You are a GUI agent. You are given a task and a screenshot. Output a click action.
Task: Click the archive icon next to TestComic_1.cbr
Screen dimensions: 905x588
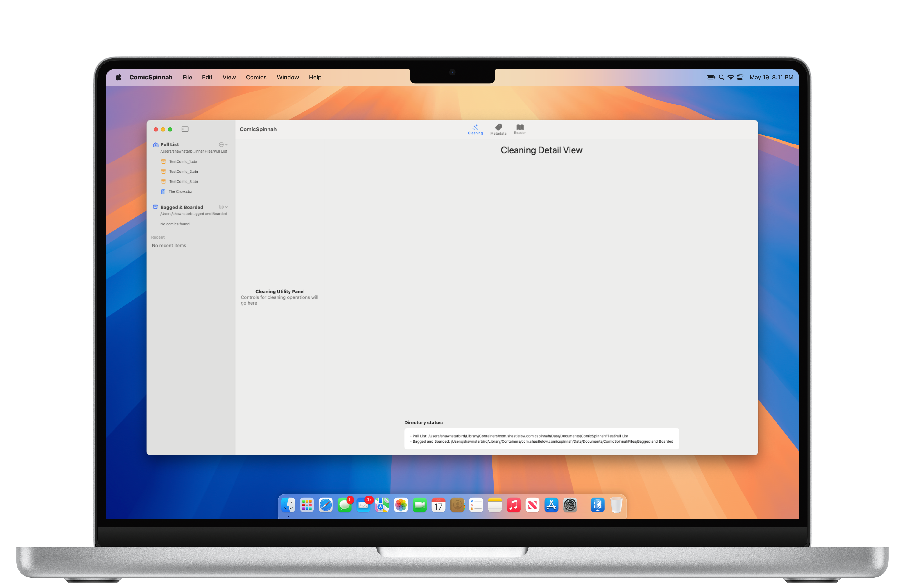(x=164, y=161)
